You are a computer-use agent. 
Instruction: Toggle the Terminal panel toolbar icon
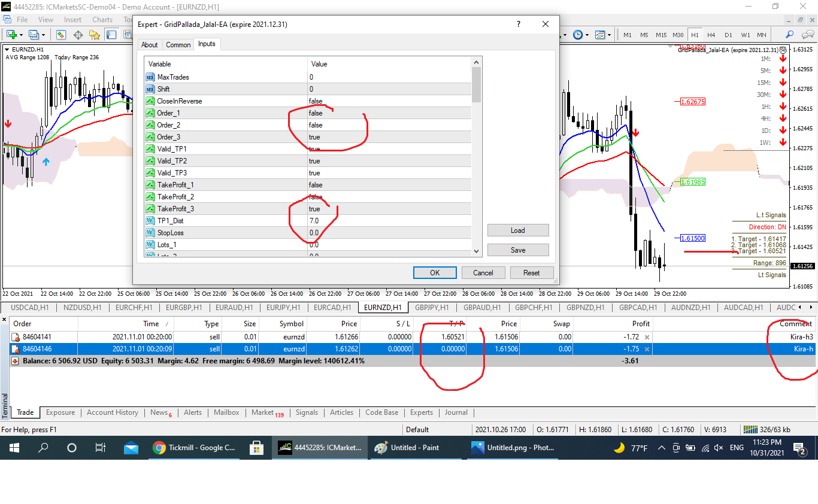pos(111,35)
